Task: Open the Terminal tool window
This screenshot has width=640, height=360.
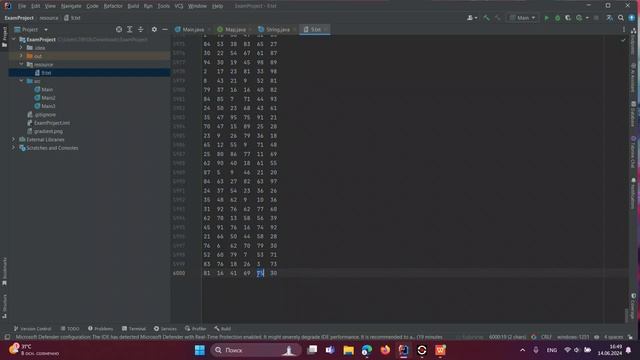Action: 133,329
